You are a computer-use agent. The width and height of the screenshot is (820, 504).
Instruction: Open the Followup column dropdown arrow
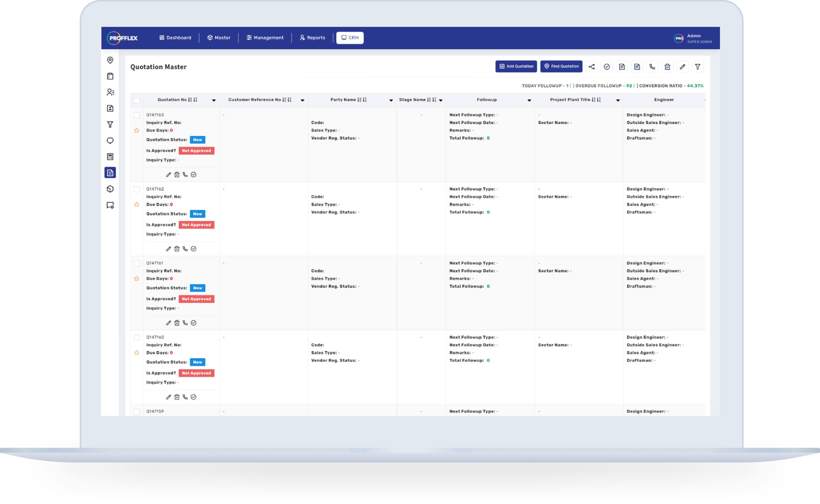click(529, 100)
